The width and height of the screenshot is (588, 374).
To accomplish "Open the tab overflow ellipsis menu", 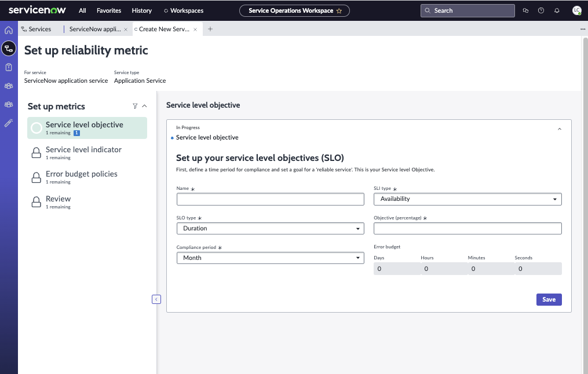I will [582, 29].
